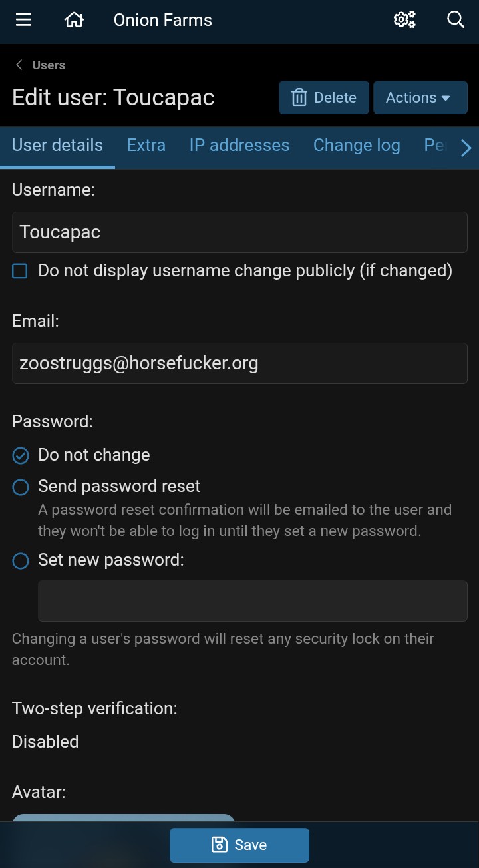
Task: Click the search magnifier icon
Action: [x=456, y=20]
